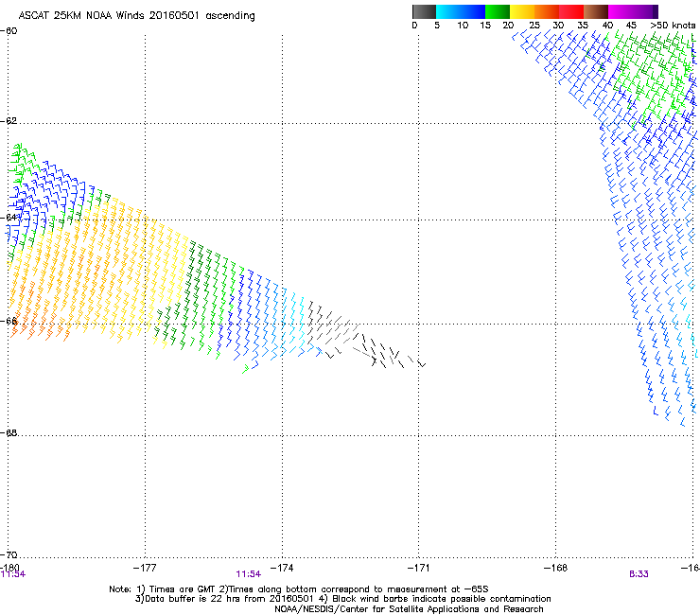This screenshot has height=615, width=700.
Task: Click the '-68' latitude axis label
Action: [9, 432]
